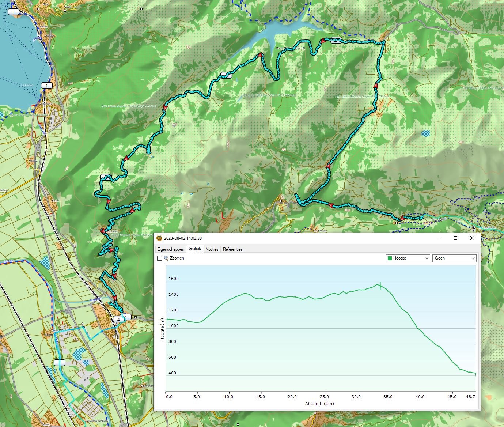
Task: Switch to the Eigenschappen tab
Action: pyautogui.click(x=171, y=249)
